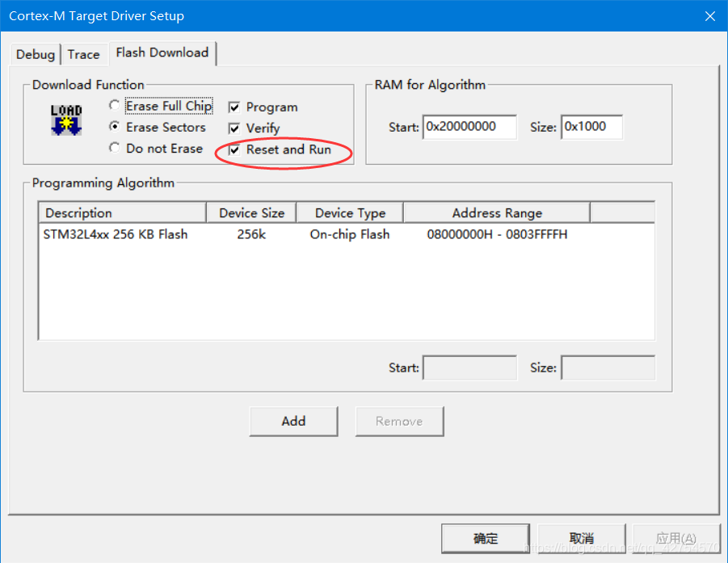728x563 pixels.
Task: Click the Programming Algorithm Start field
Action: pos(469,368)
